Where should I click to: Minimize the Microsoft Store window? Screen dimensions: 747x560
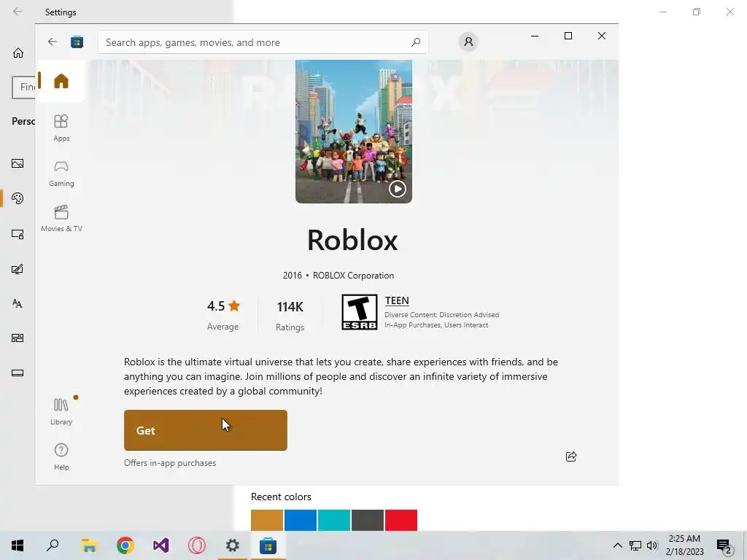click(x=535, y=36)
